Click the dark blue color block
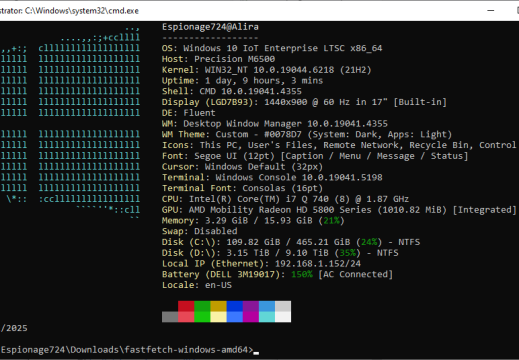The height and width of the screenshot is (360, 519). [x=234, y=306]
